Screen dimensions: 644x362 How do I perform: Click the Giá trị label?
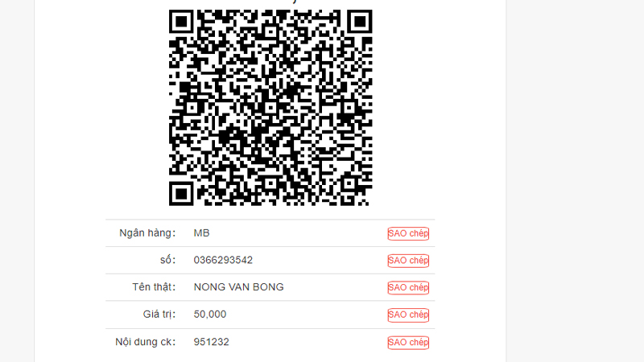[159, 315]
